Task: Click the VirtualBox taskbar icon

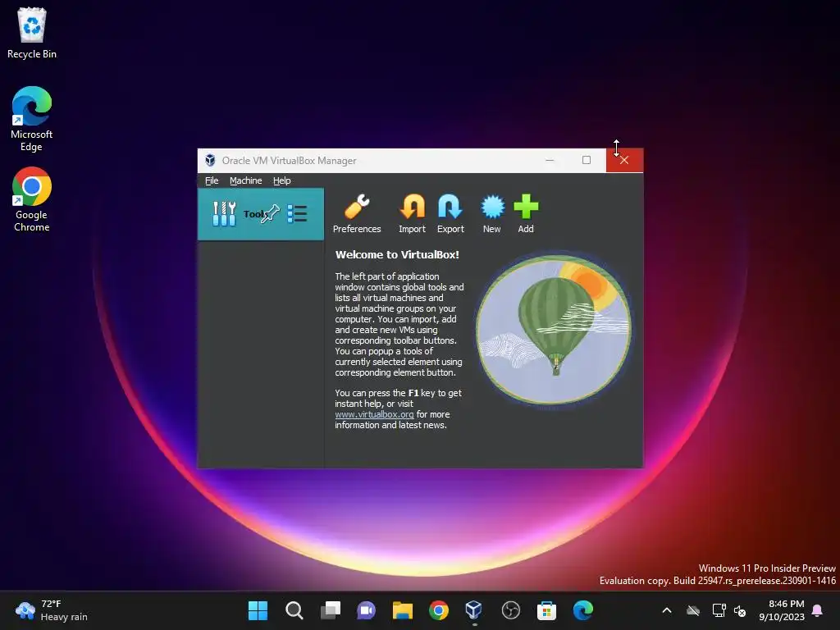Action: pos(474,610)
